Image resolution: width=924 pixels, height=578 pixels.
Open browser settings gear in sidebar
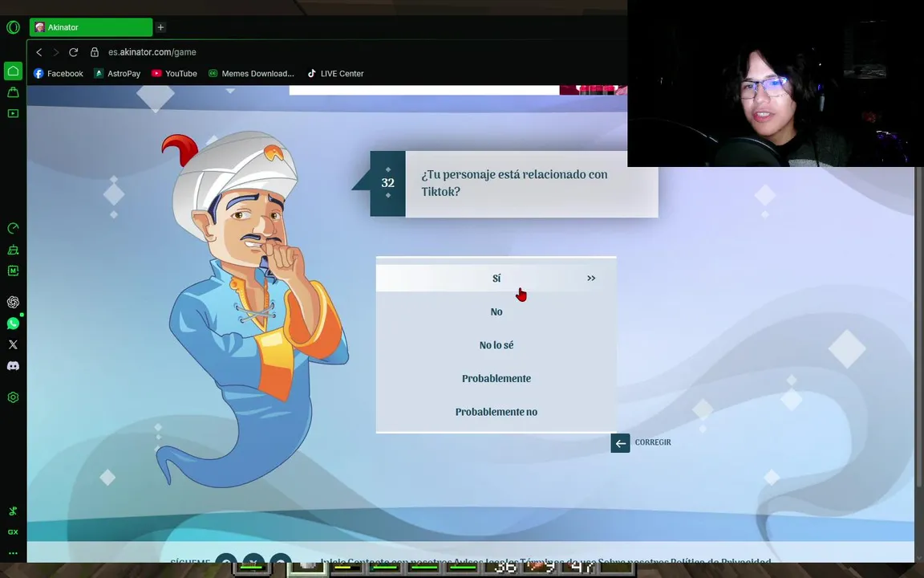[13, 397]
